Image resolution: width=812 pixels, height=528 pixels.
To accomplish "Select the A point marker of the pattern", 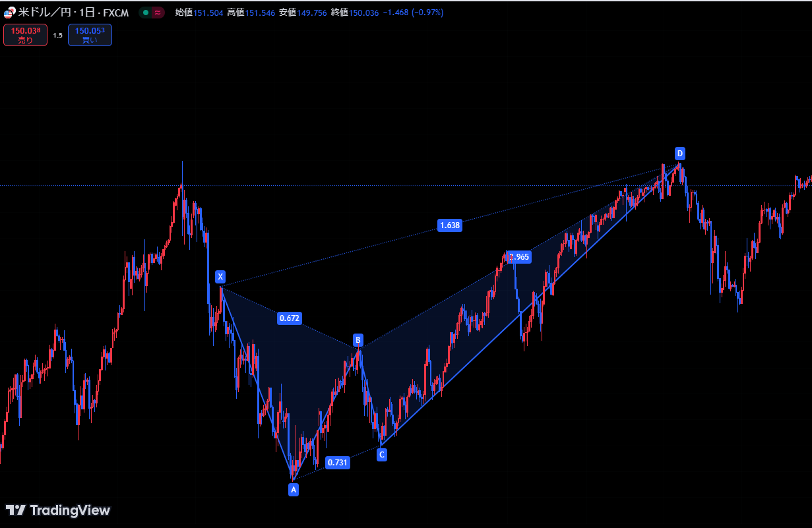I will [294, 489].
